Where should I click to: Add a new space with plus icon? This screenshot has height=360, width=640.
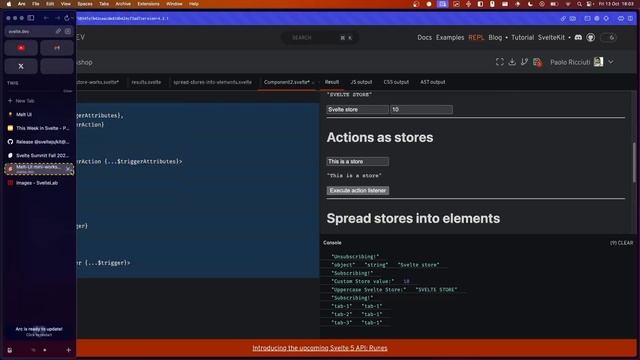pos(68,350)
